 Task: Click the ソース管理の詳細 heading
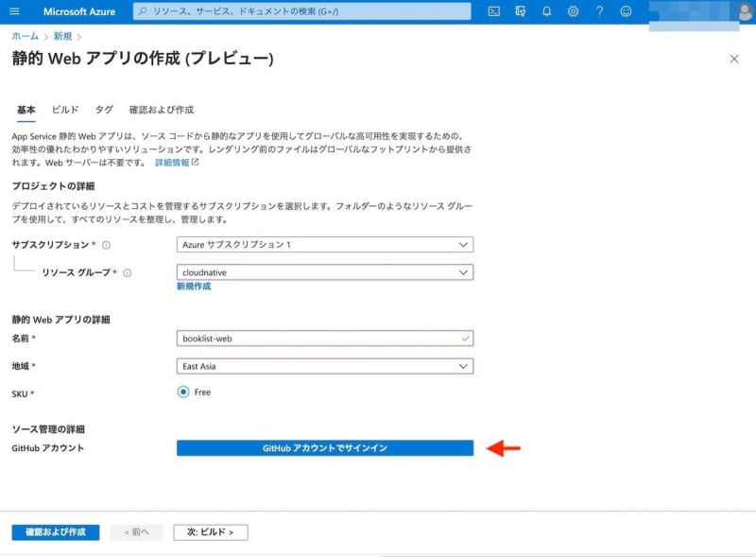(48, 429)
